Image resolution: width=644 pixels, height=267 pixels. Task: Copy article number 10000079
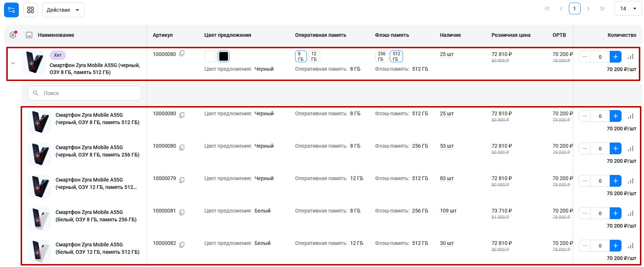[182, 180]
